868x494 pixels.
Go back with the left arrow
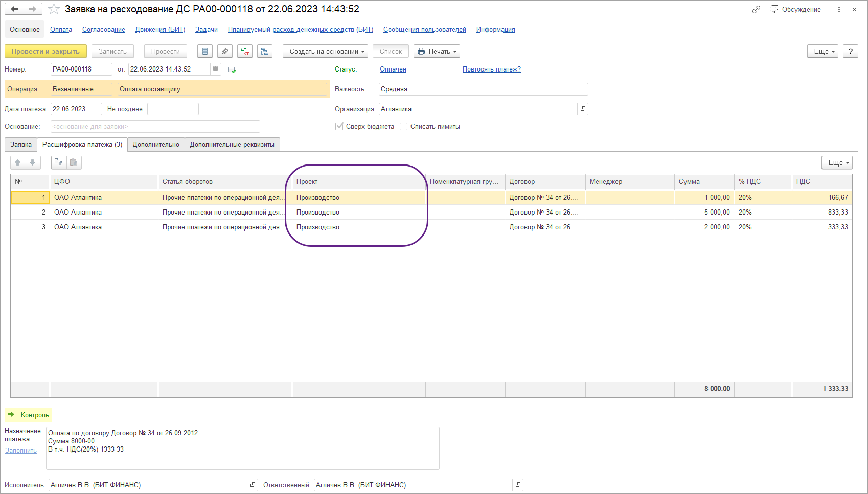click(14, 9)
